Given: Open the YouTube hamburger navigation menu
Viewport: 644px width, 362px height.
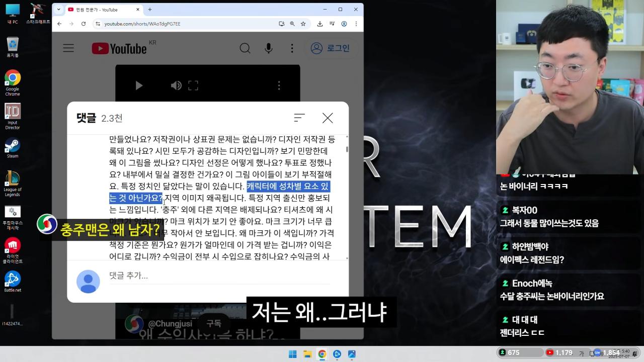Looking at the screenshot, I should click(68, 48).
